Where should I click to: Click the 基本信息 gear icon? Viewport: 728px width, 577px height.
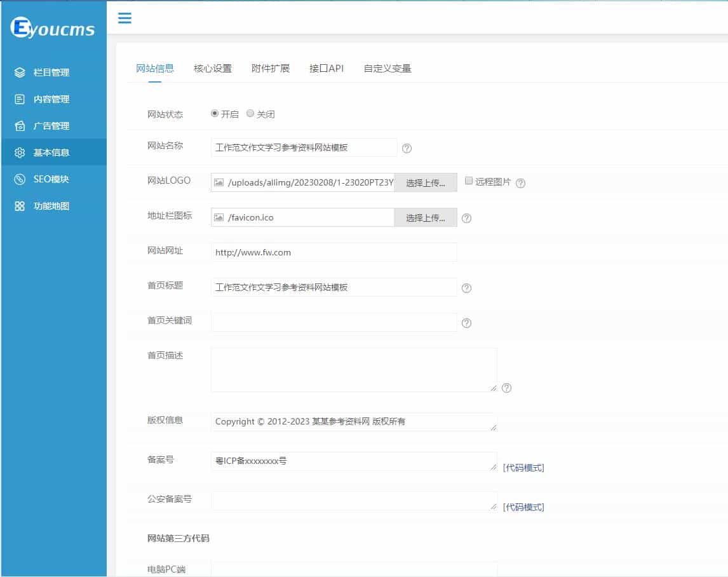click(20, 153)
